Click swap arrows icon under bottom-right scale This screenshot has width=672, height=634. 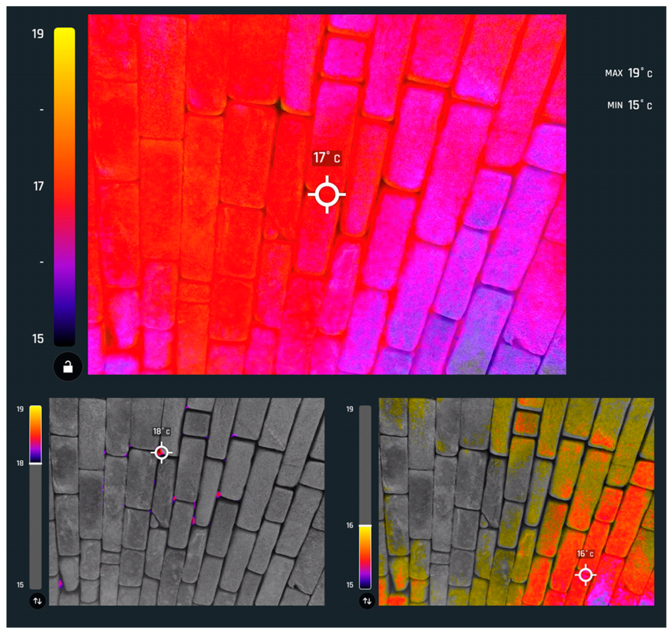coord(367,601)
